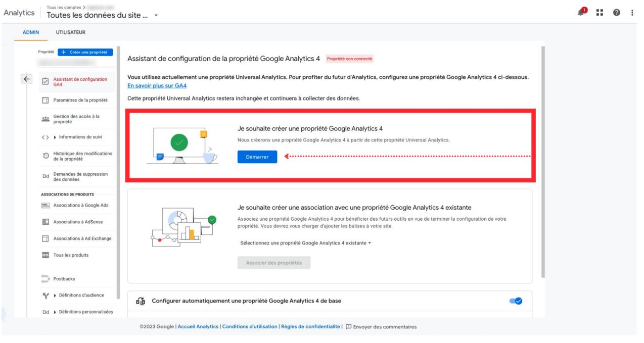Open the three-dot more options menu
The height and width of the screenshot is (343, 644).
pyautogui.click(x=632, y=13)
